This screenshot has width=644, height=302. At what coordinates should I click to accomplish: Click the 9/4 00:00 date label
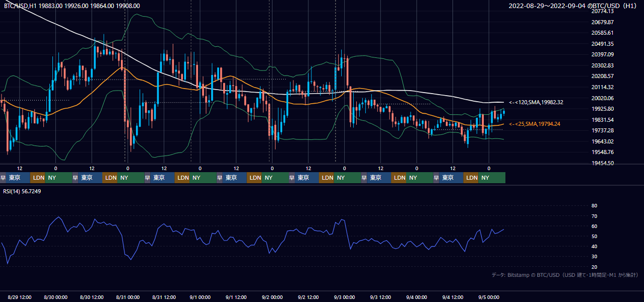point(417,297)
